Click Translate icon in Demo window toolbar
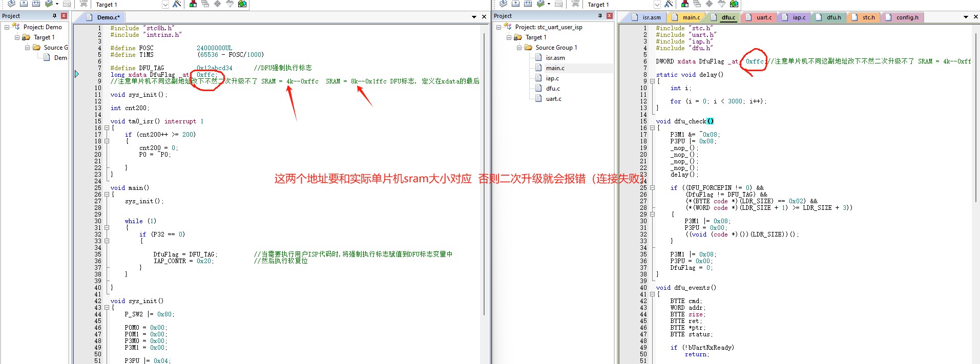The width and height of the screenshot is (980, 364). (x=11, y=4)
